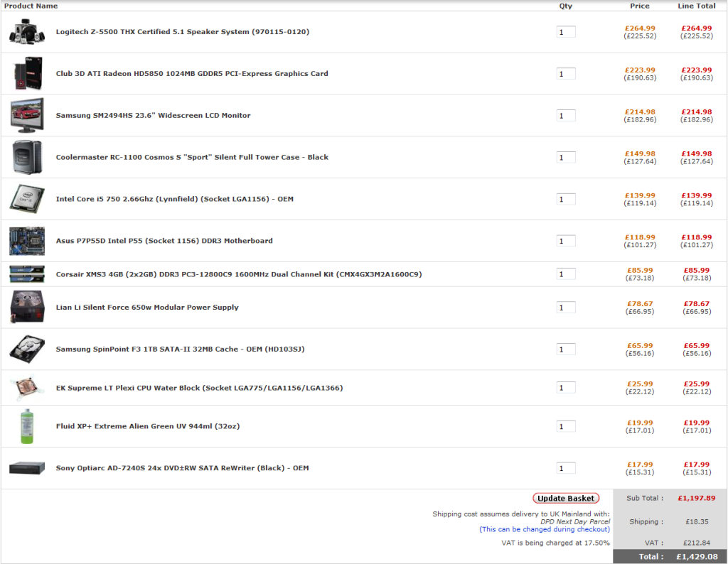Click the Coolermaster Cosmos S case image
Screen dimensions: 728x564
(x=27, y=157)
